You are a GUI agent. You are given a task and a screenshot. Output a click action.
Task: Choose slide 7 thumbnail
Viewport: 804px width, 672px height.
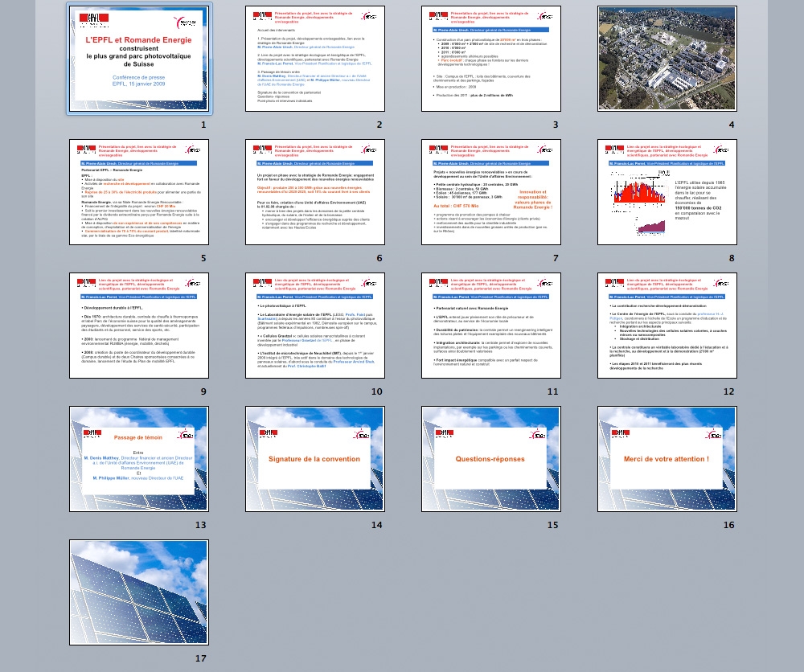point(491,191)
